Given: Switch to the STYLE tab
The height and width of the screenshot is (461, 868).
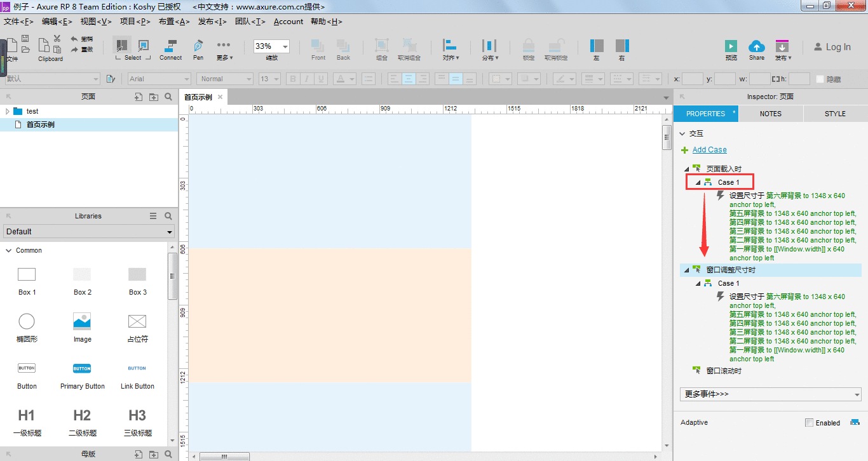Looking at the screenshot, I should (x=835, y=114).
